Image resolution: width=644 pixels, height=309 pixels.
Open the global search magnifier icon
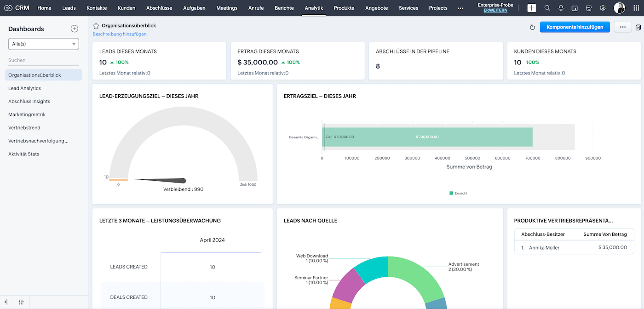tap(547, 8)
